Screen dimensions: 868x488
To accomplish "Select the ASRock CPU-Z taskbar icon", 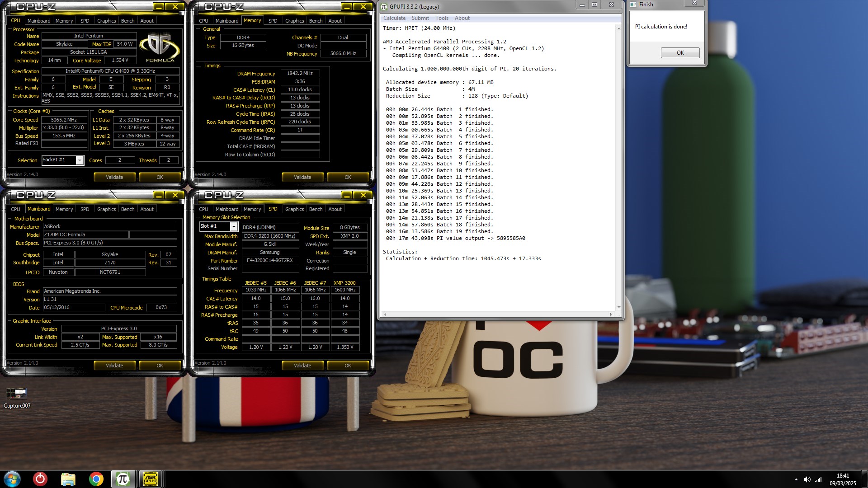I will point(150,479).
